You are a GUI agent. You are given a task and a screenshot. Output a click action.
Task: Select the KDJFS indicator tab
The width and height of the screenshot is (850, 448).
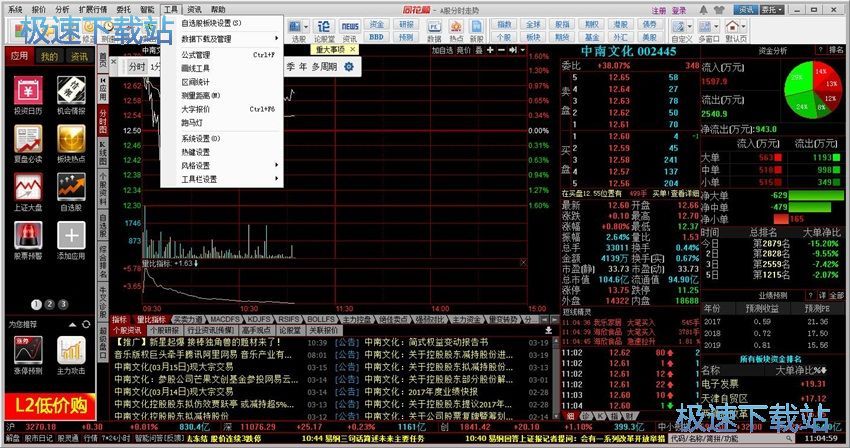[x=259, y=319]
